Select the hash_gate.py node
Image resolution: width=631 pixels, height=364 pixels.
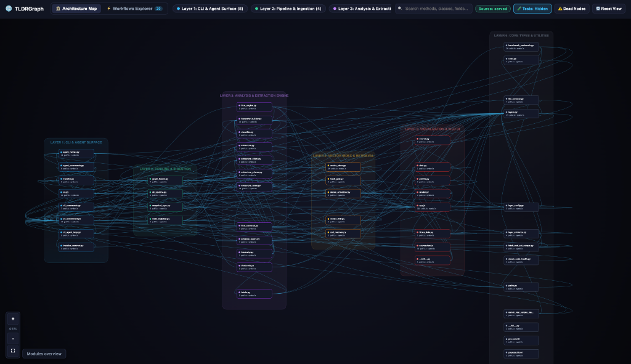[x=343, y=180]
